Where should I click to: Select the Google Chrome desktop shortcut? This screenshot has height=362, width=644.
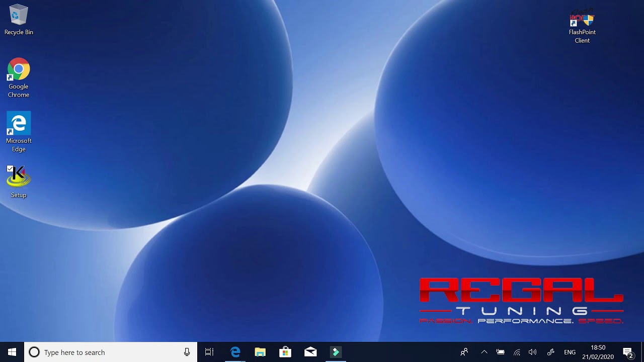(x=19, y=78)
